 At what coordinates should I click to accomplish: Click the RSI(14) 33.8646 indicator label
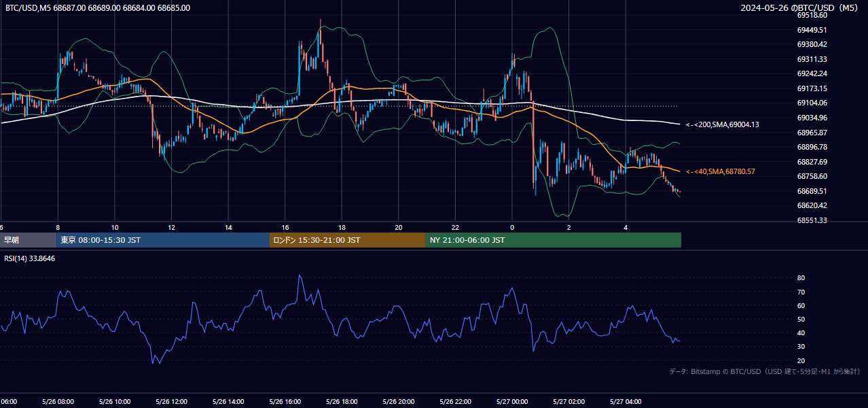[30, 258]
